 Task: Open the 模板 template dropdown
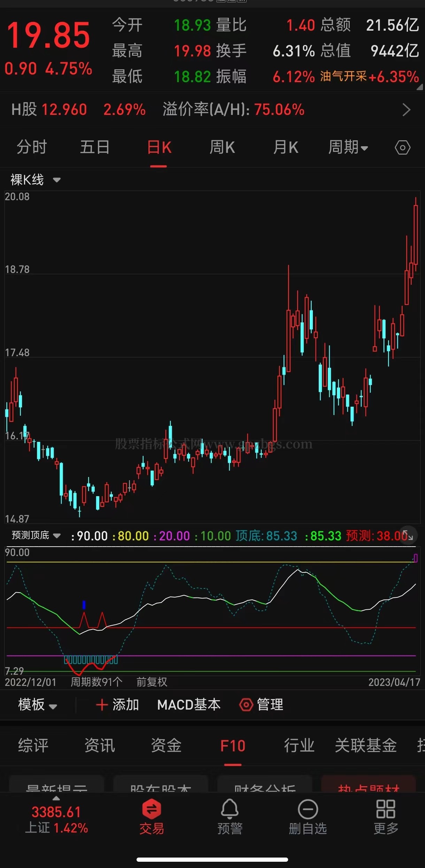[x=37, y=705]
